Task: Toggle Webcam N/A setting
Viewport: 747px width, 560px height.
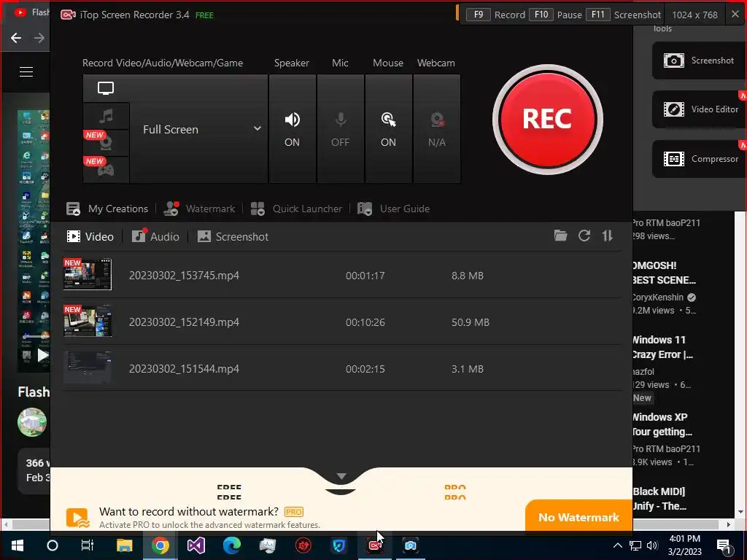Action: [x=436, y=128]
